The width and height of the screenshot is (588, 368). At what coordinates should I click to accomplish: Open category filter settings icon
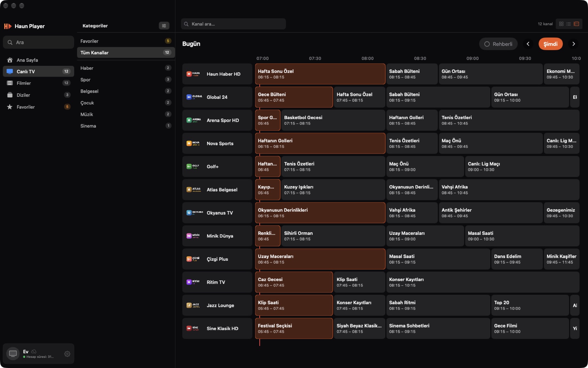(x=164, y=26)
